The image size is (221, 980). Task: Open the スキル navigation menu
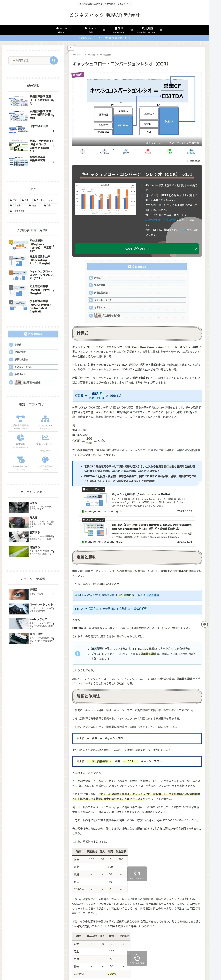click(x=90, y=30)
